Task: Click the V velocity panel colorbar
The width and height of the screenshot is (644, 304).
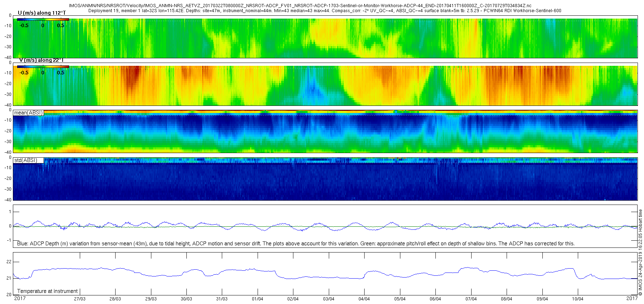Action: click(x=43, y=67)
